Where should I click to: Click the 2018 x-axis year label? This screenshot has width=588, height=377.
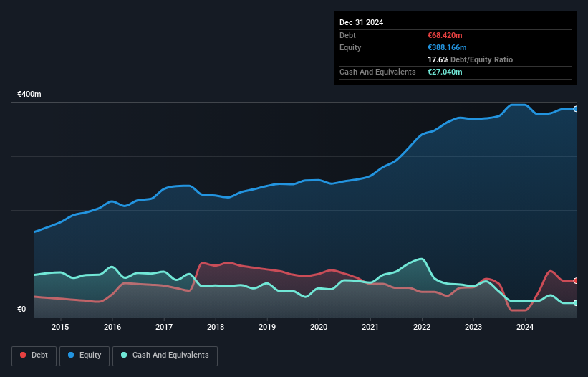click(x=216, y=327)
